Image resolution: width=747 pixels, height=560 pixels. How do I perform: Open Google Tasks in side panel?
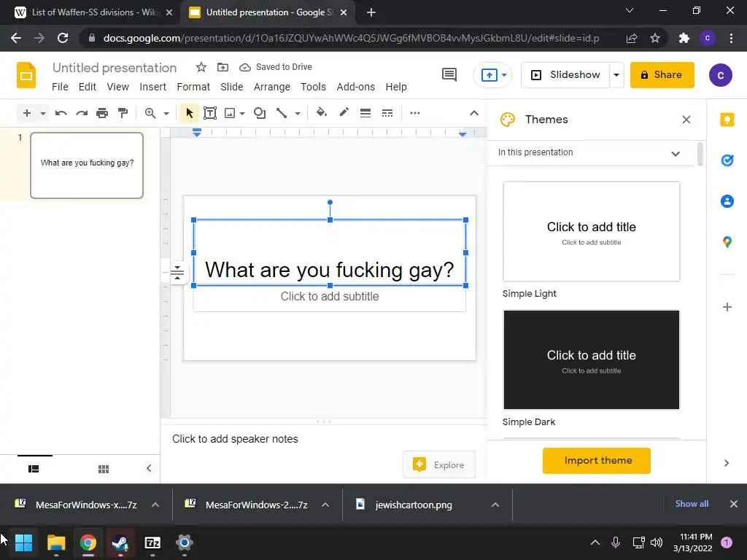pos(727,160)
